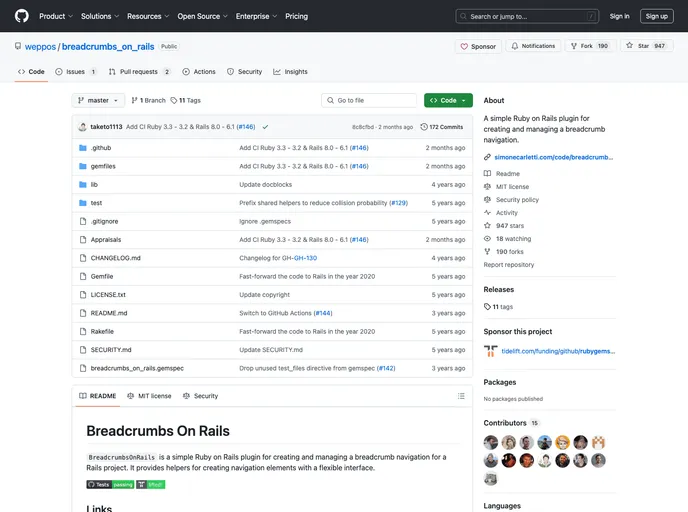Focus the Go to file search field

369,100
